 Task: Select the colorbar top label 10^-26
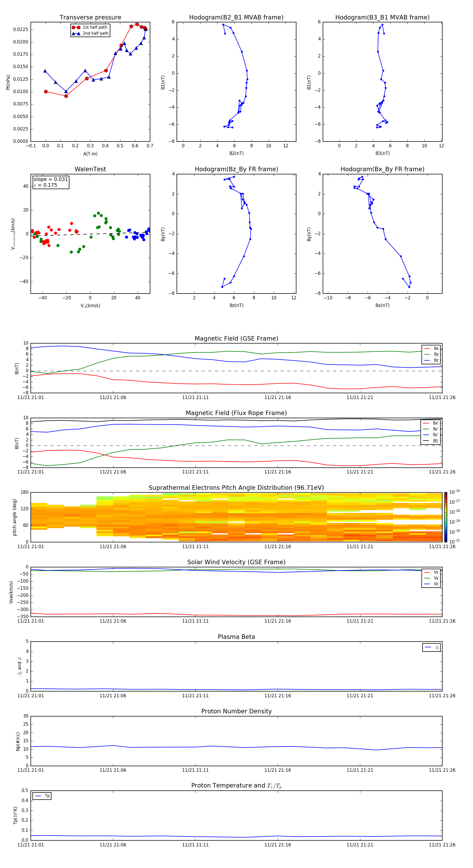[455, 492]
